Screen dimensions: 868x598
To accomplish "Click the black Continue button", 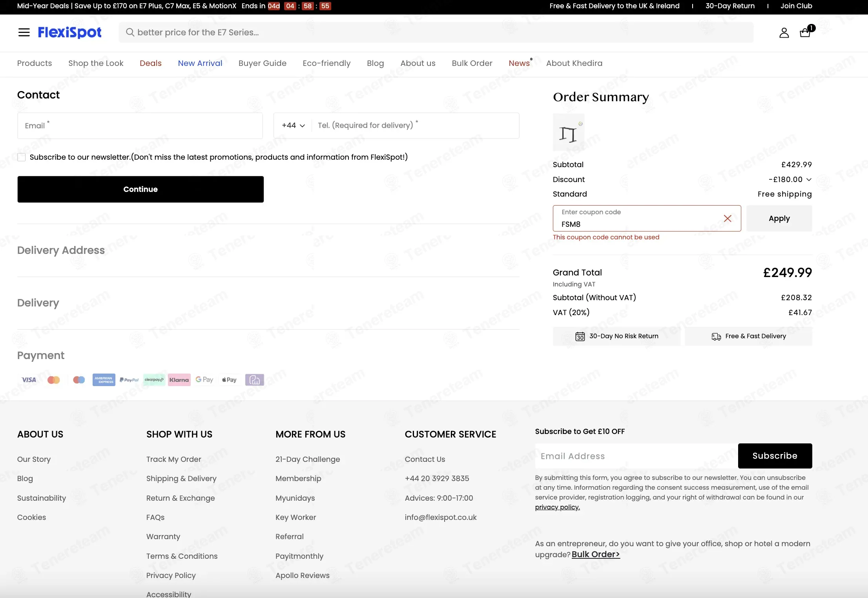I will point(140,189).
